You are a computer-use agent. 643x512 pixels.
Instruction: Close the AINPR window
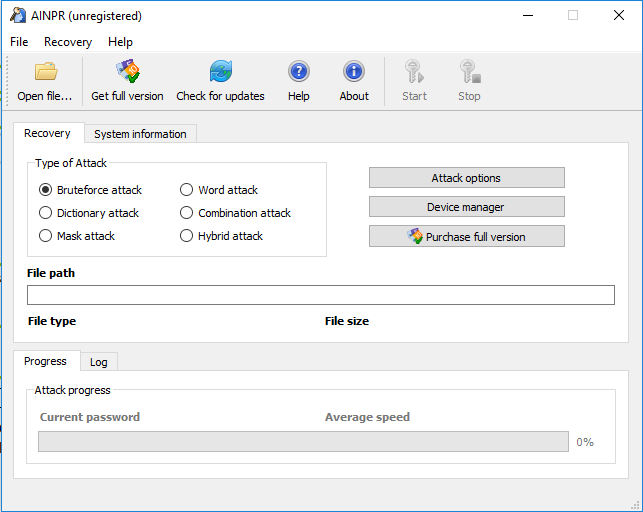point(619,16)
